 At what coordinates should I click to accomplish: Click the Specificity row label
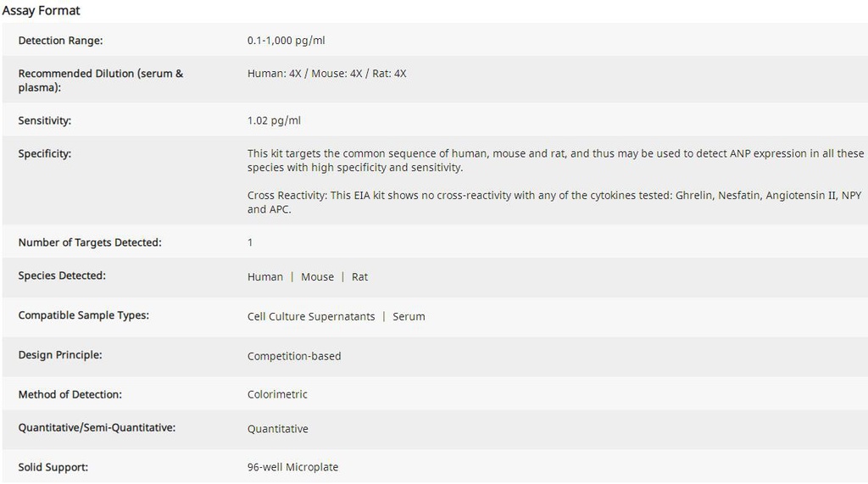(x=45, y=153)
